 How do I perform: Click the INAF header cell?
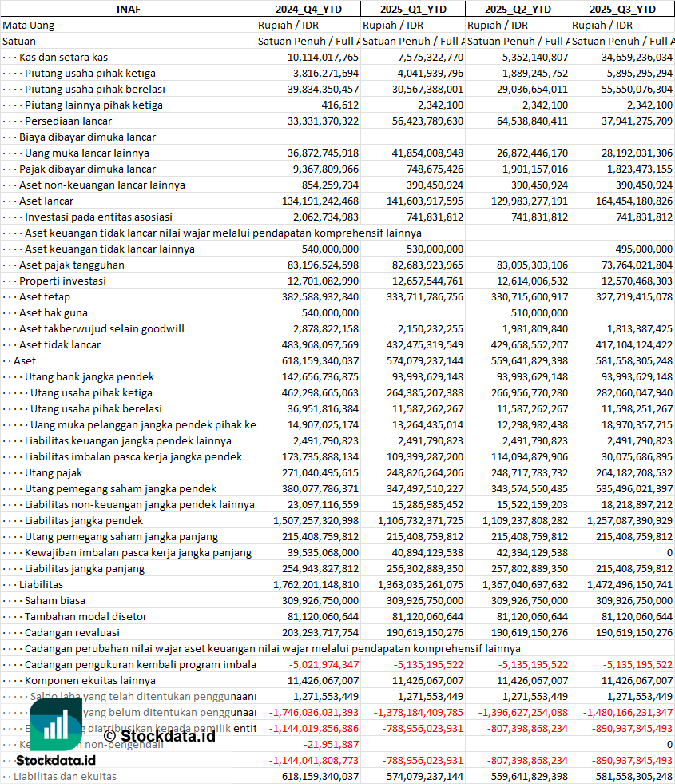tap(129, 9)
